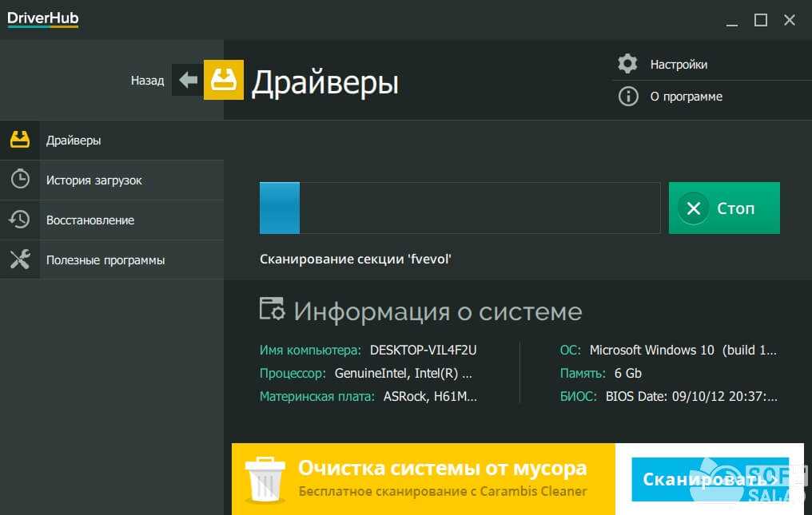
Task: Click the system information heading icon
Action: pyautogui.click(x=272, y=310)
